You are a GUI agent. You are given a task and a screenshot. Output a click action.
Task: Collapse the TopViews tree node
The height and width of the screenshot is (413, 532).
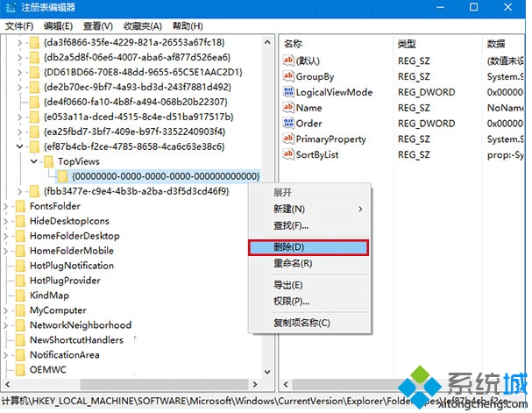click(34, 161)
